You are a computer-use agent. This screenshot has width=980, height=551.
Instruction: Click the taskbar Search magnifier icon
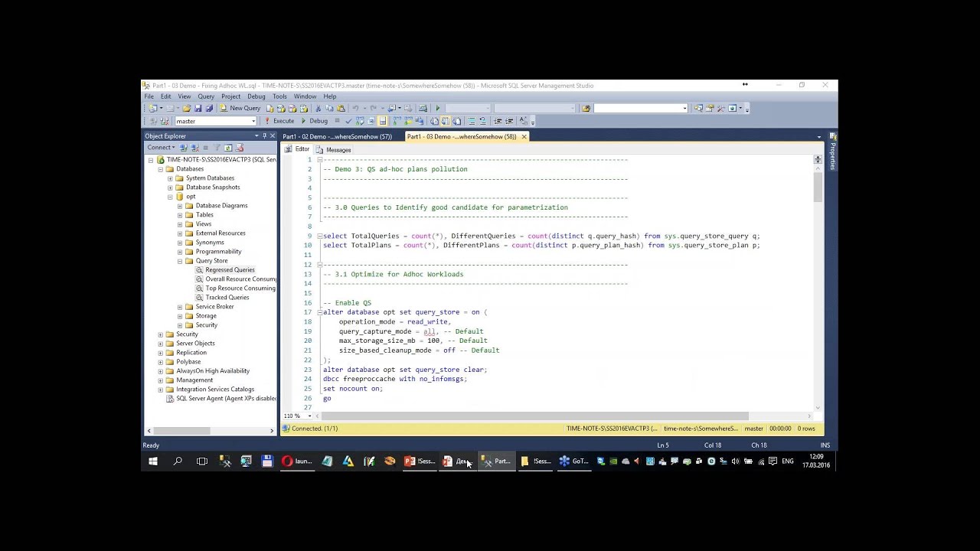[x=178, y=461]
